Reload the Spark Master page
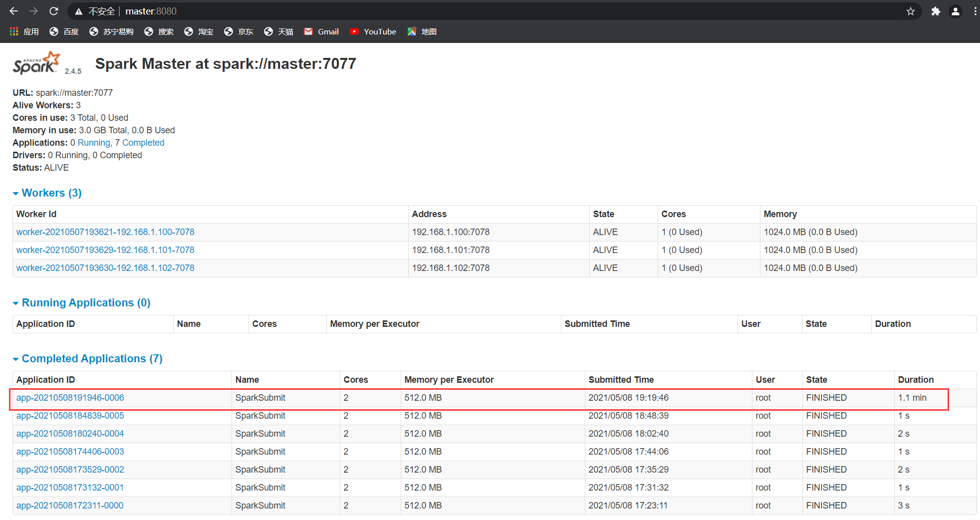The width and height of the screenshot is (980, 520). pos(54,11)
